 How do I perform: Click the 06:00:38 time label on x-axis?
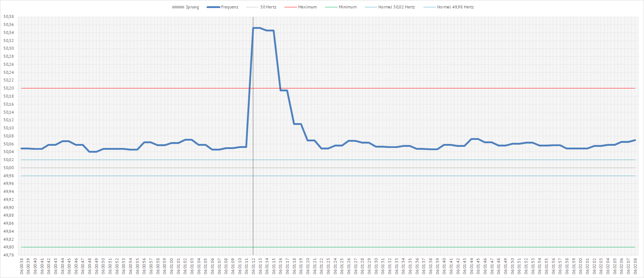[22, 266]
